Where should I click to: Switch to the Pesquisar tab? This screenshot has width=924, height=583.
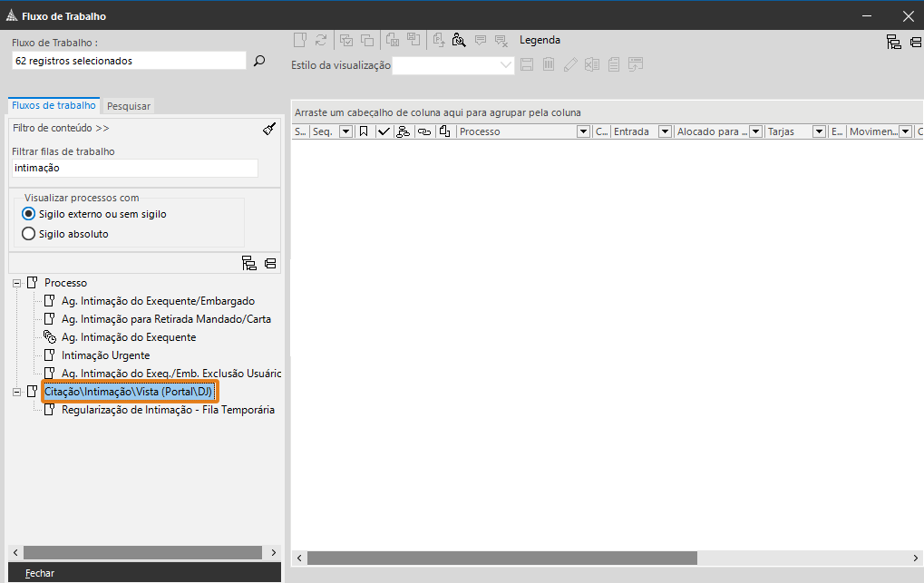click(x=129, y=106)
